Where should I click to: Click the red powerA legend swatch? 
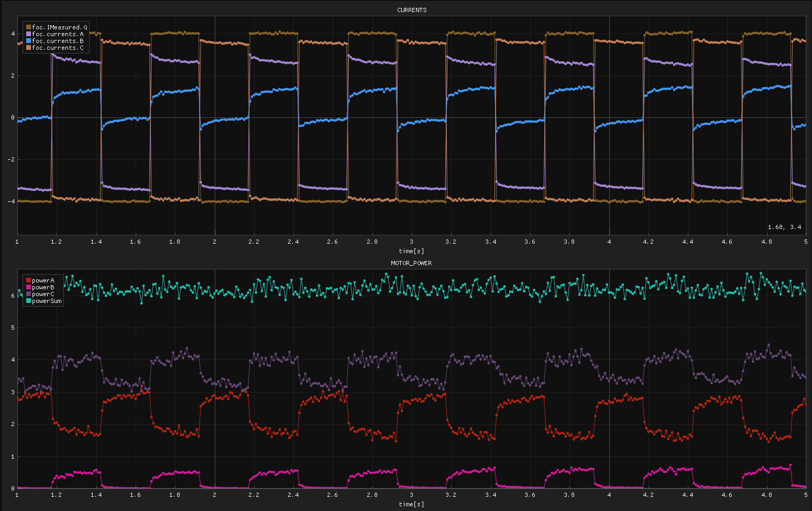click(28, 281)
